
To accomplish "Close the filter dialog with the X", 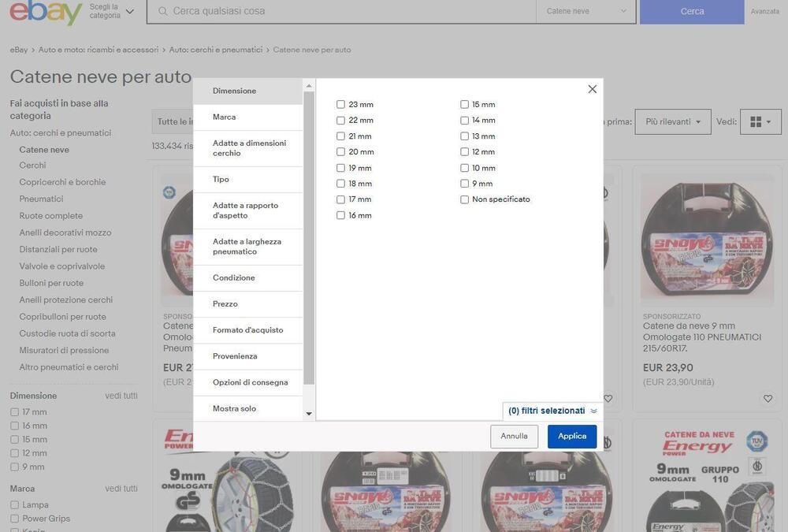I will (592, 89).
